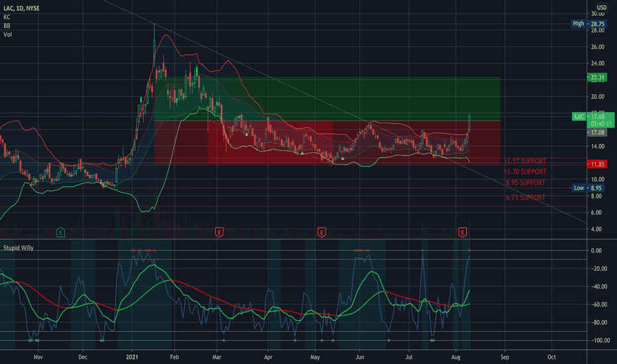Click the High 28.75 price label
Screen dimensions: 617x364
(x=589, y=24)
